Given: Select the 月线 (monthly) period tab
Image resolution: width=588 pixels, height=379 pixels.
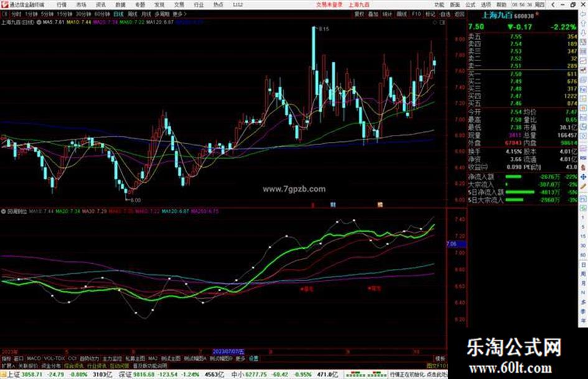Looking at the screenshot, I should coord(146,14).
